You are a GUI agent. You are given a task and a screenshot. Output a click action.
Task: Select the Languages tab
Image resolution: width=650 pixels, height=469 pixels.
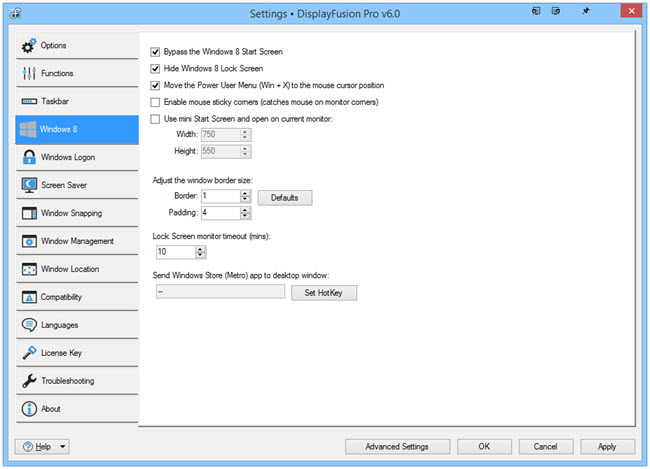click(x=77, y=325)
